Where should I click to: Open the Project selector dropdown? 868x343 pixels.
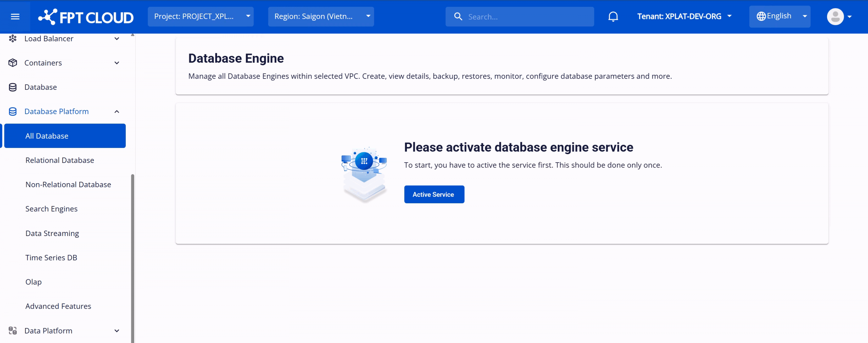(x=200, y=17)
